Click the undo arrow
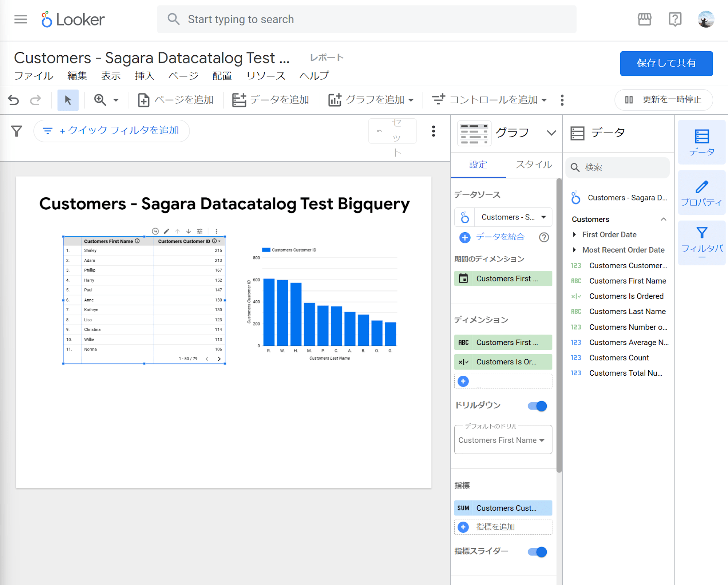 pyautogui.click(x=13, y=100)
